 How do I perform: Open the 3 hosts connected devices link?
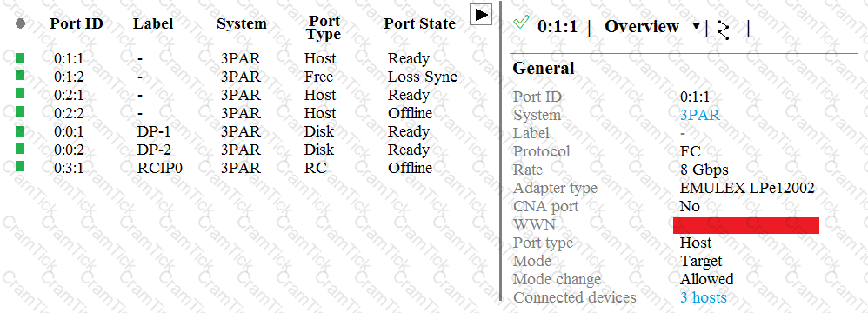point(703,297)
